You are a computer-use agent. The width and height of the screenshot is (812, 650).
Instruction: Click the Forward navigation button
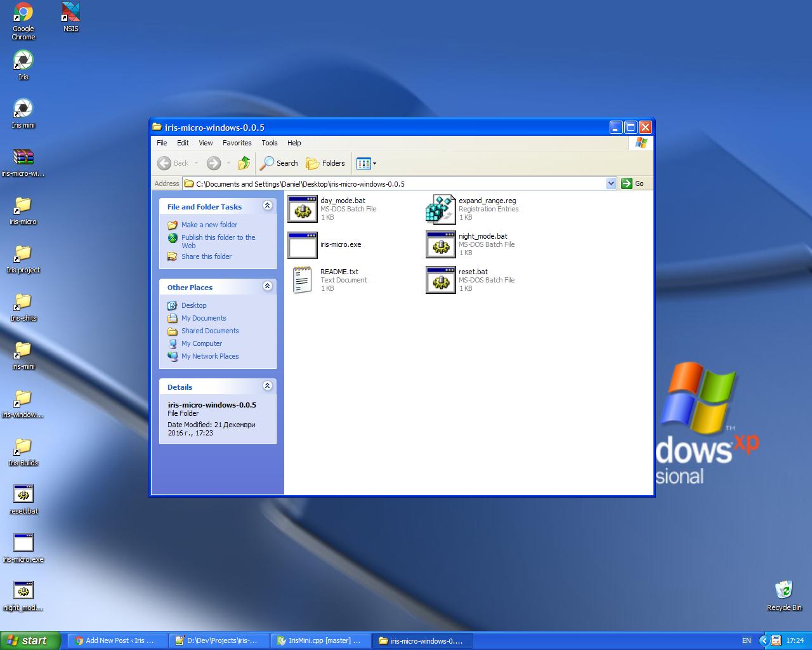tap(214, 163)
